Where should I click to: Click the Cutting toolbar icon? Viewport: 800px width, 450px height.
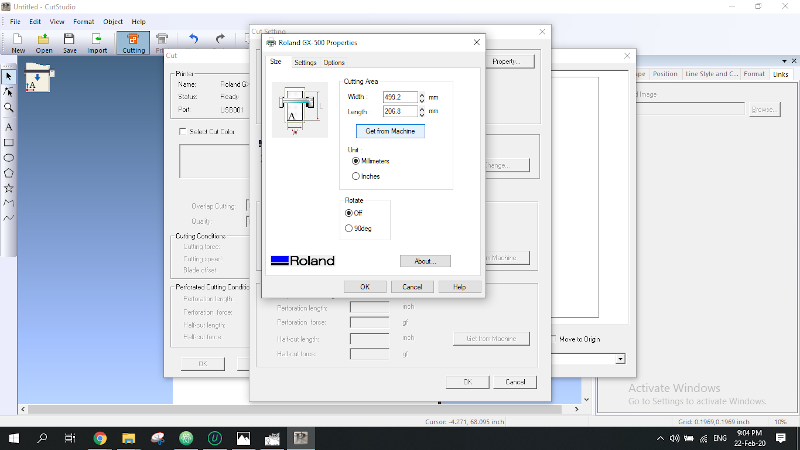click(133, 43)
